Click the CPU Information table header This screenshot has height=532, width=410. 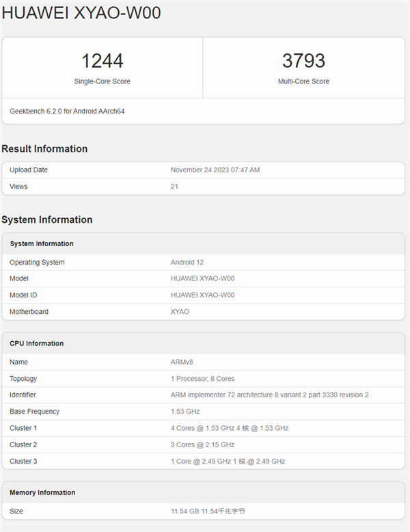[x=36, y=343]
